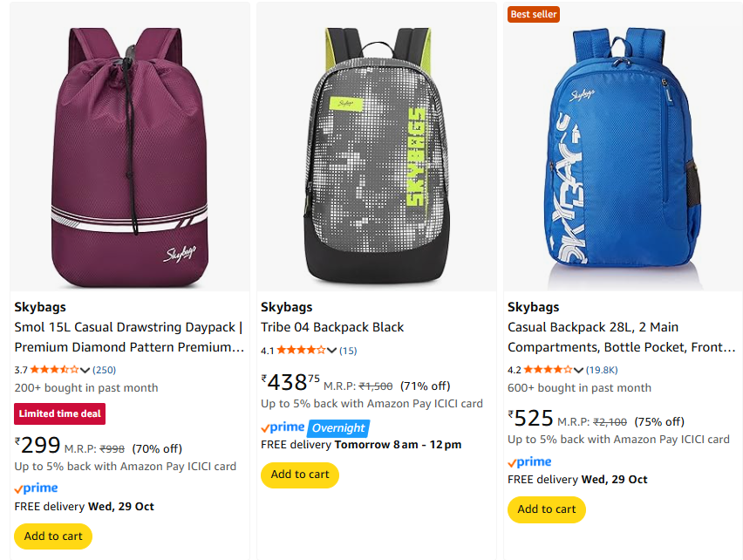Add the Casual Backpack 28L to cart
This screenshot has width=743, height=560.
[547, 509]
